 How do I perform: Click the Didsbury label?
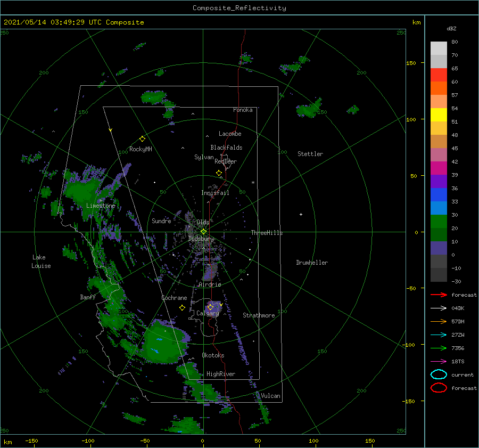tap(201, 239)
